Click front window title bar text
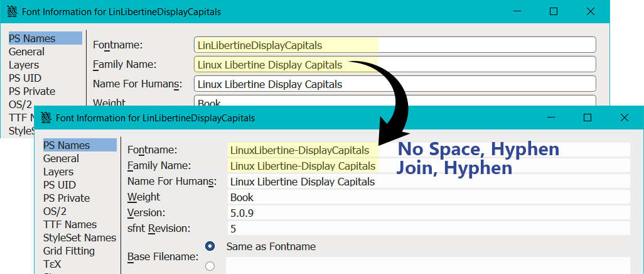The image size is (644, 274). click(155, 118)
